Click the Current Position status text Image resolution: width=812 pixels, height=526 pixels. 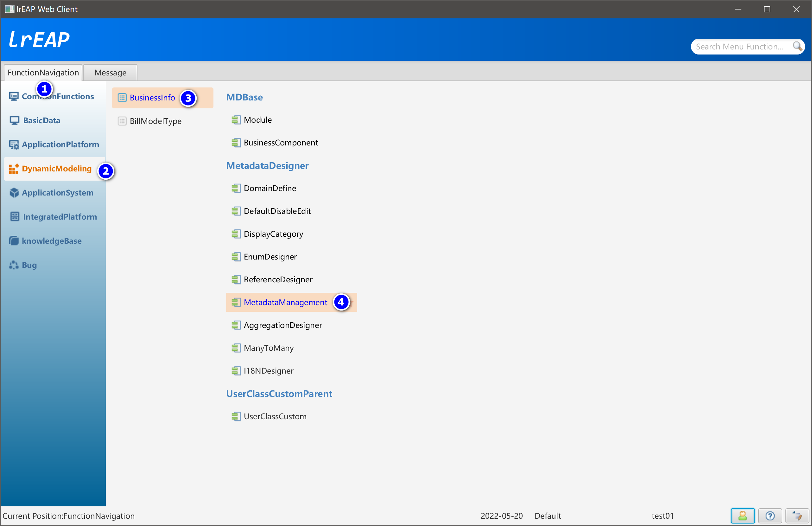[x=69, y=516]
